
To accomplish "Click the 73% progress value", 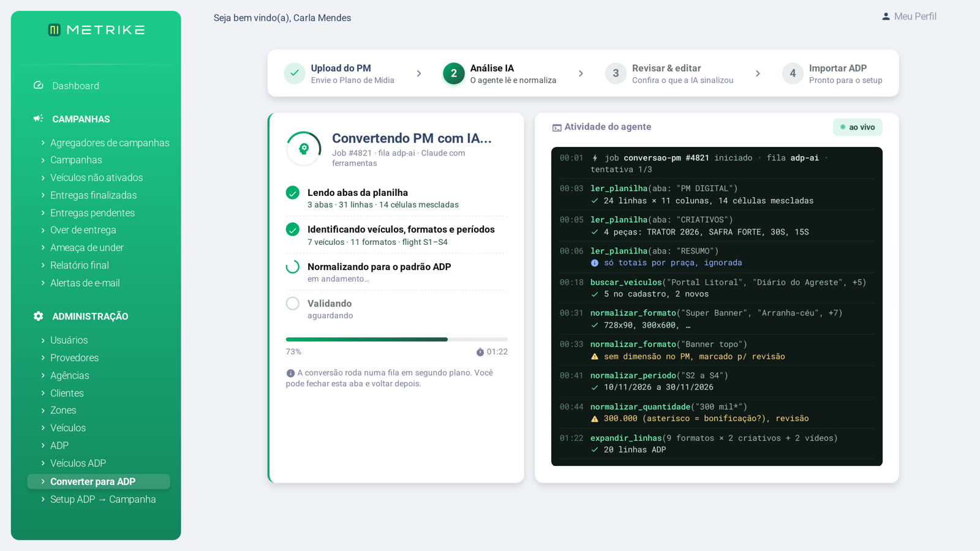I will (x=293, y=352).
